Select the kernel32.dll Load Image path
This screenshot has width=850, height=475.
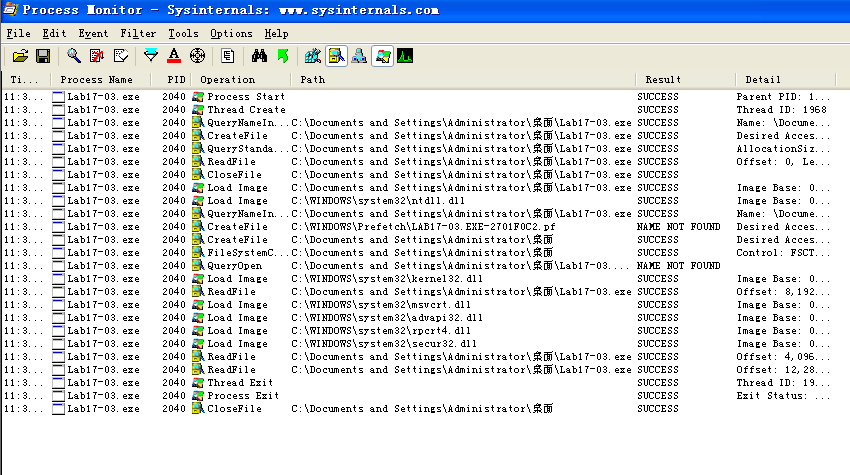pos(387,279)
